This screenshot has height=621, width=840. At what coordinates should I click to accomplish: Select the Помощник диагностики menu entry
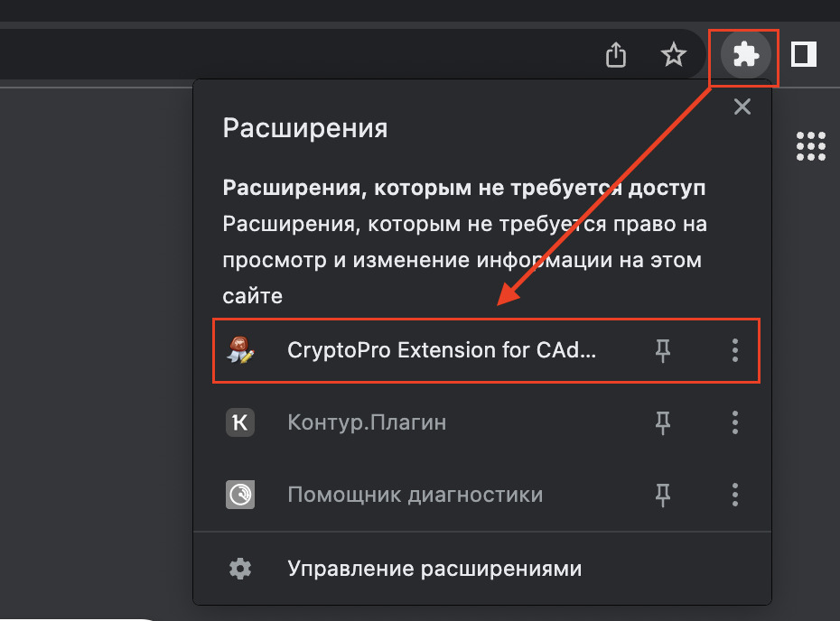pos(415,495)
